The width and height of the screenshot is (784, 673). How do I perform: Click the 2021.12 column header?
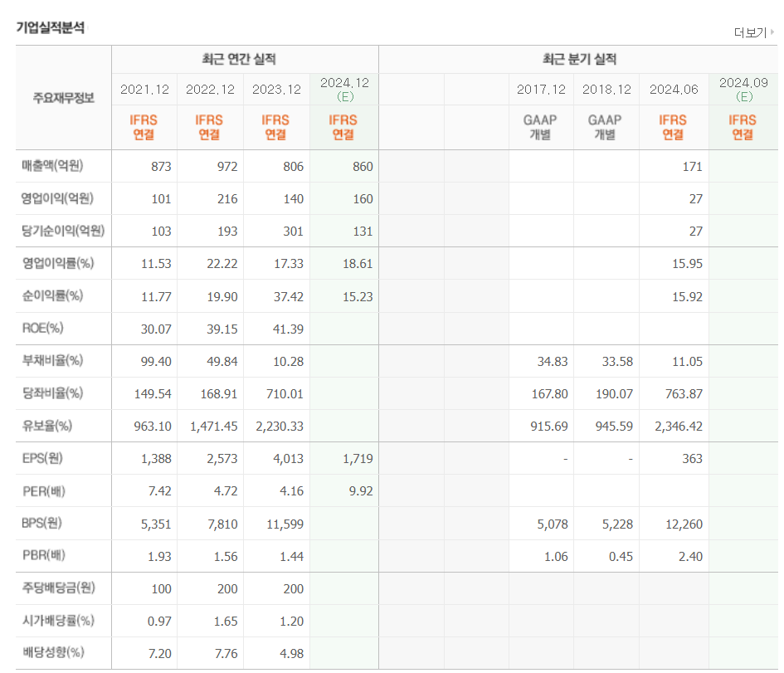(144, 90)
